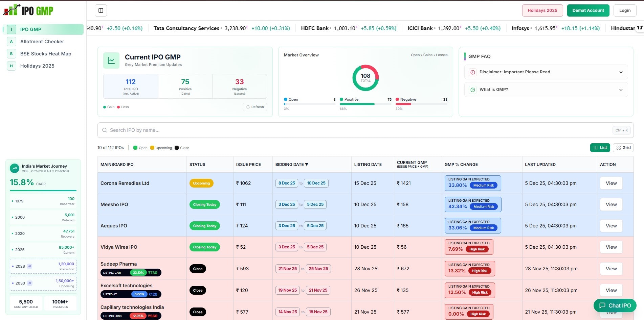The height and width of the screenshot is (320, 644).
Task: Click the Demat Account button
Action: 588,10
